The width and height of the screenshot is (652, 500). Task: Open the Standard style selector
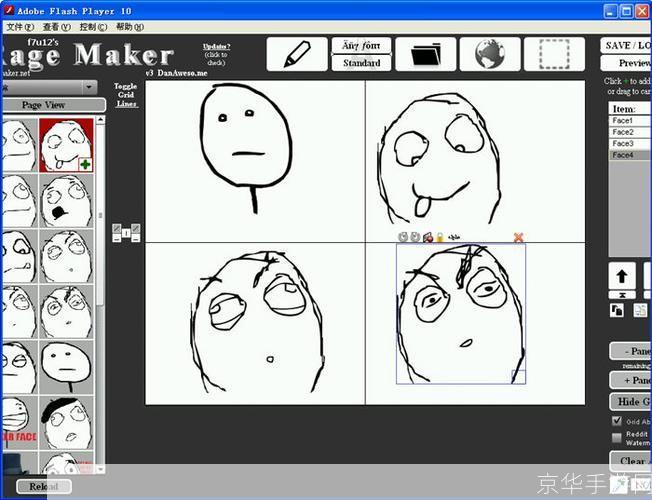[361, 63]
